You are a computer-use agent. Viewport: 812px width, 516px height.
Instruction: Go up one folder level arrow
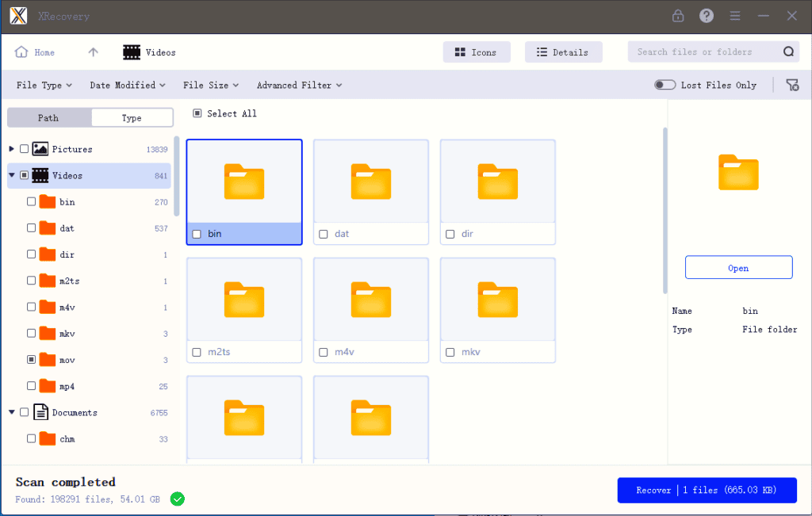pos(94,52)
